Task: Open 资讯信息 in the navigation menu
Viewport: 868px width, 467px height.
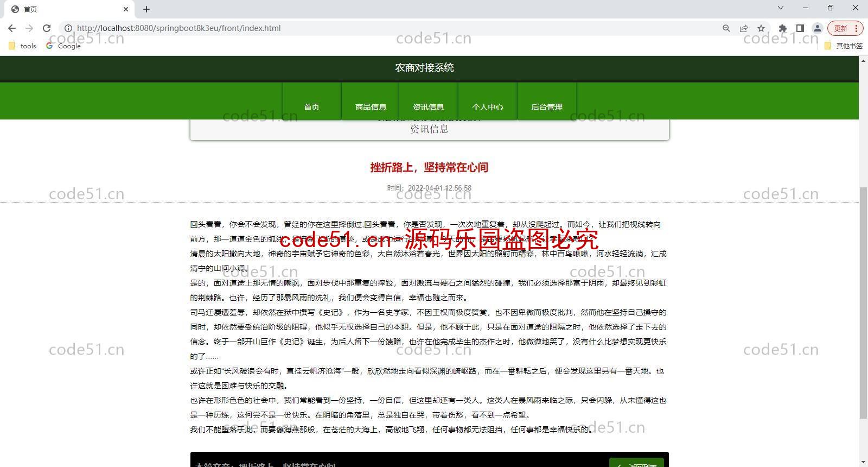Action: coord(429,101)
